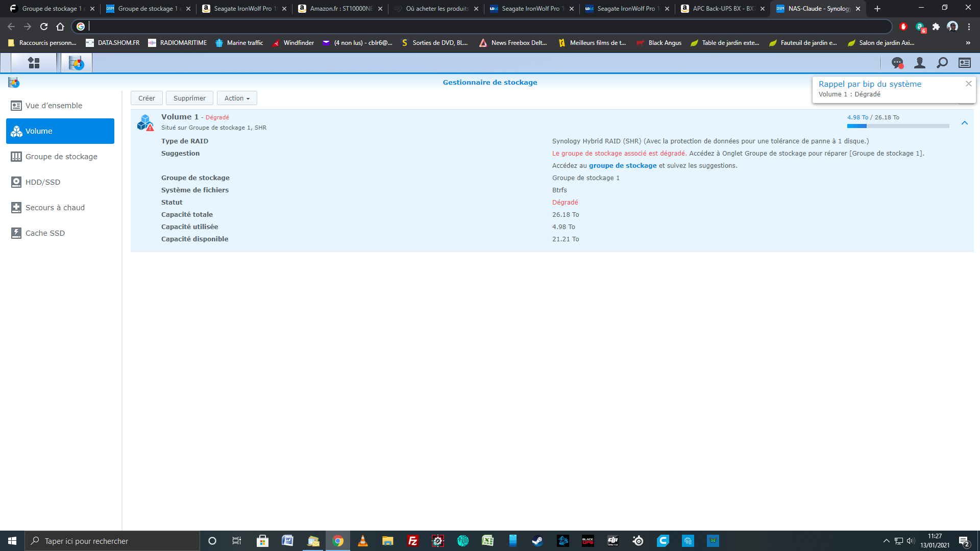Click the Chrome address bar
This screenshot has width=980, height=551.
point(485,27)
